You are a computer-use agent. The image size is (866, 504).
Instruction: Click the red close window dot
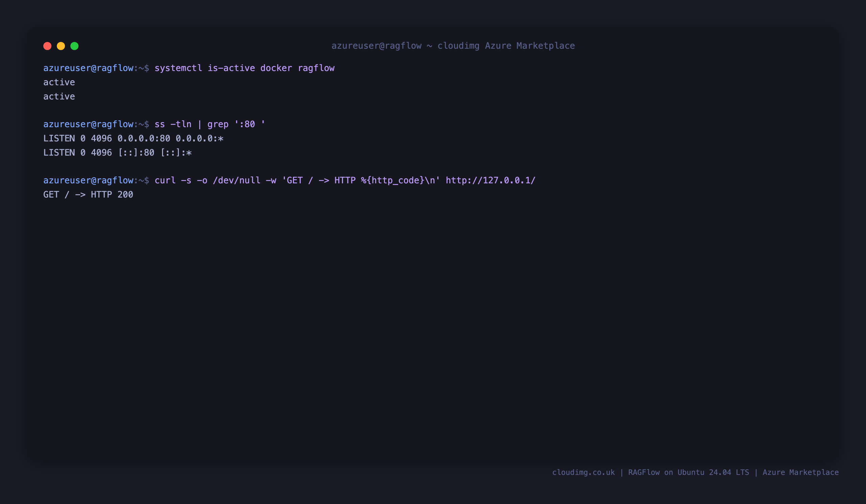coord(47,46)
